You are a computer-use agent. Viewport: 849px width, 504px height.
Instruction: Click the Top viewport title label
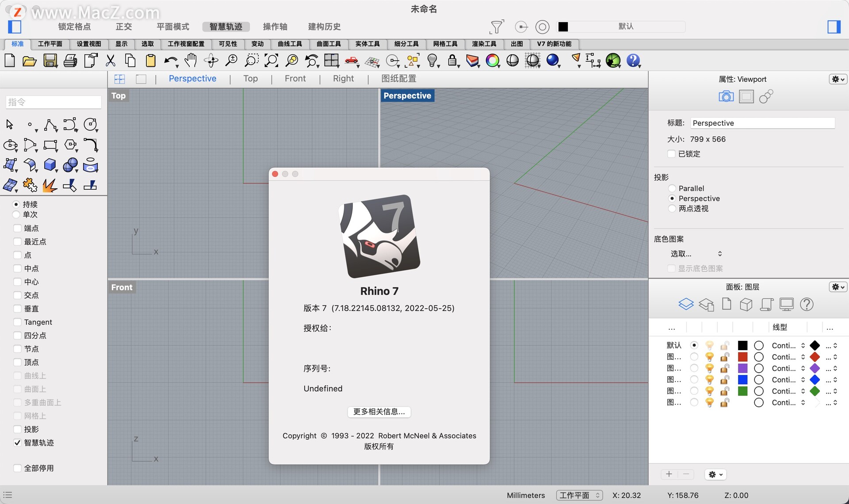click(x=119, y=95)
